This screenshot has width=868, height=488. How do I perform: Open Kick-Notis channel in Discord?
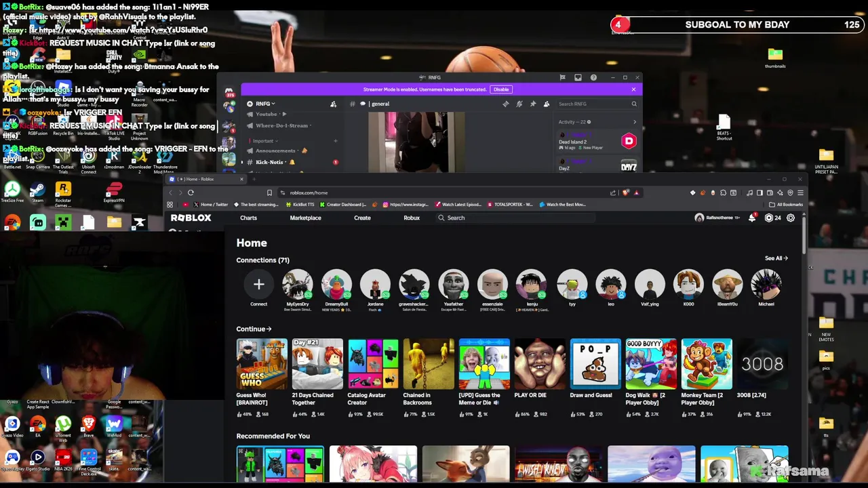coord(292,162)
